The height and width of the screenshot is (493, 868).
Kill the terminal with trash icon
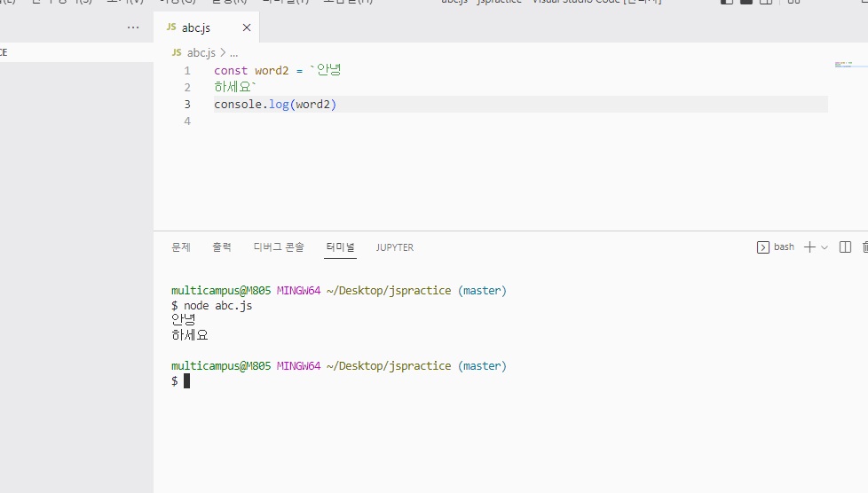(864, 247)
